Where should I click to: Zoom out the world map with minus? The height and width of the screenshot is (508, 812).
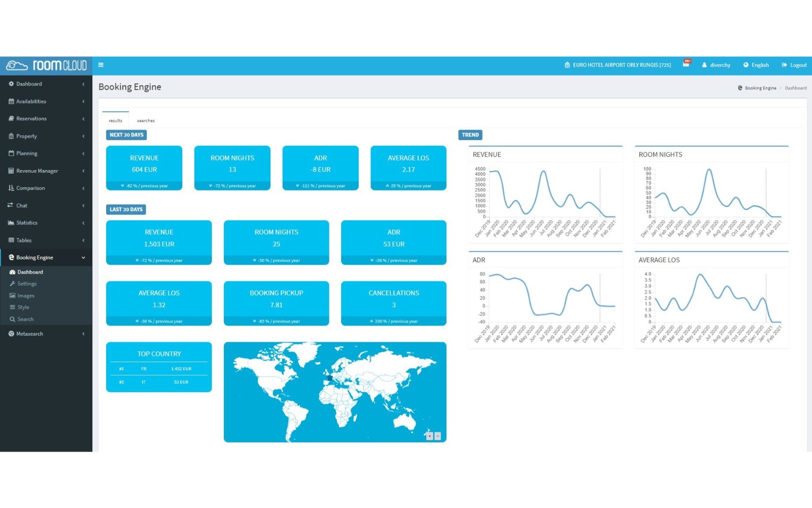(x=438, y=436)
